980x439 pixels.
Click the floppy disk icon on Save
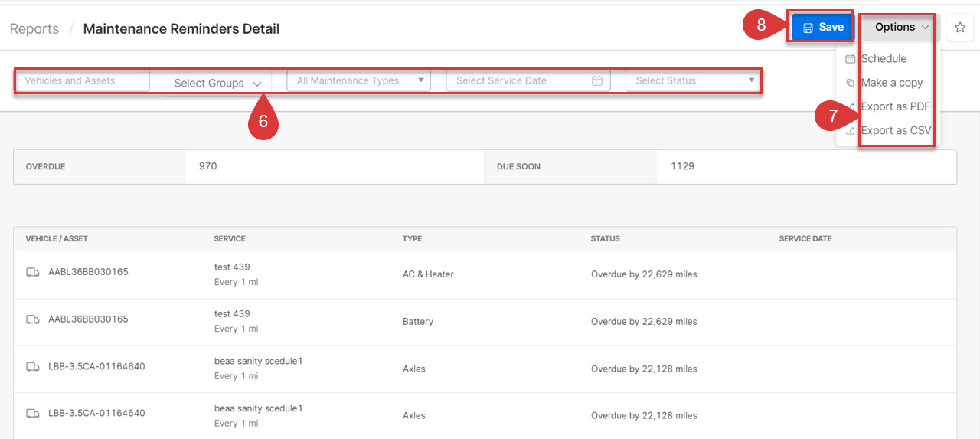(x=808, y=28)
